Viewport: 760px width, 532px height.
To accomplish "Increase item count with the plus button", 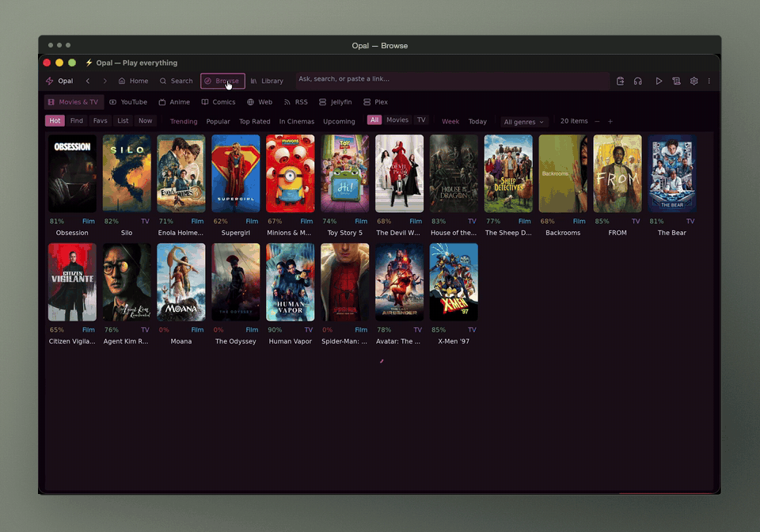I will point(610,122).
